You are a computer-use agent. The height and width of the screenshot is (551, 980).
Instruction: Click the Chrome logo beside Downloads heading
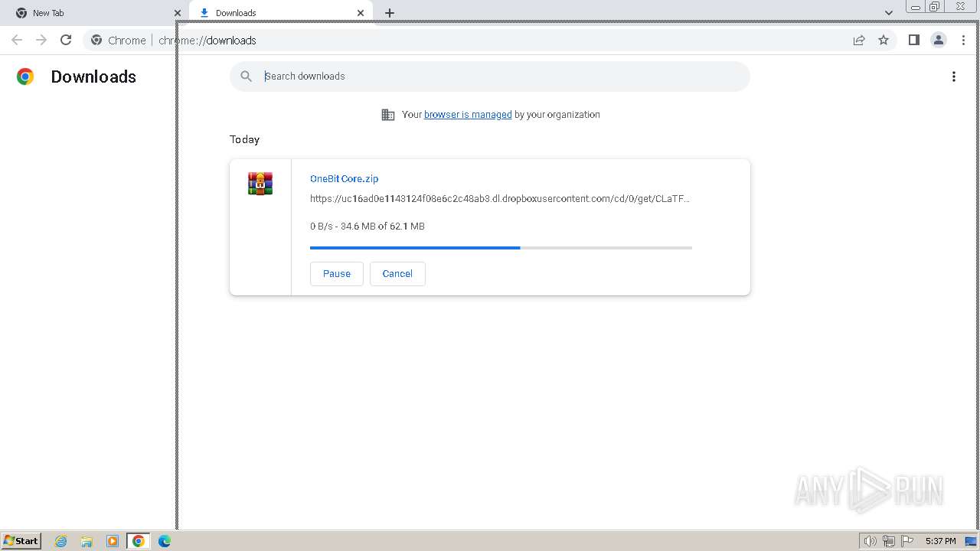[x=25, y=77]
